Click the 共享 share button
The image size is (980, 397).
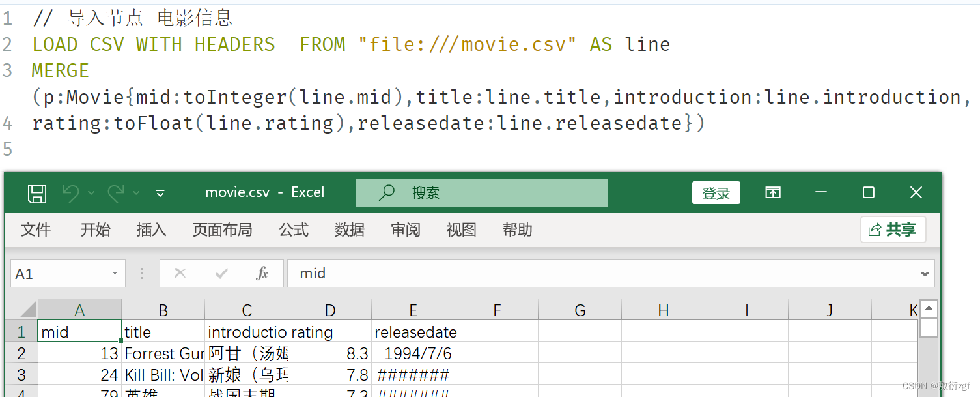click(893, 229)
